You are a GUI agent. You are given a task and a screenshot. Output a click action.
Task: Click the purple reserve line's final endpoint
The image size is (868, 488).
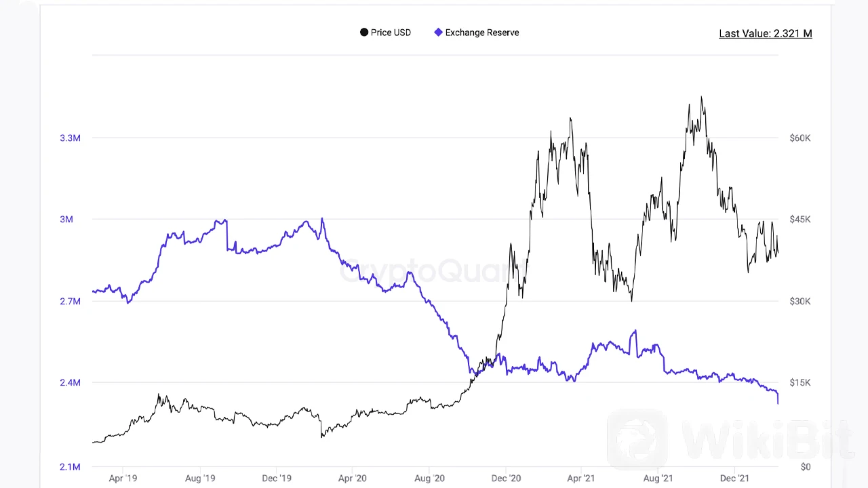(x=778, y=403)
